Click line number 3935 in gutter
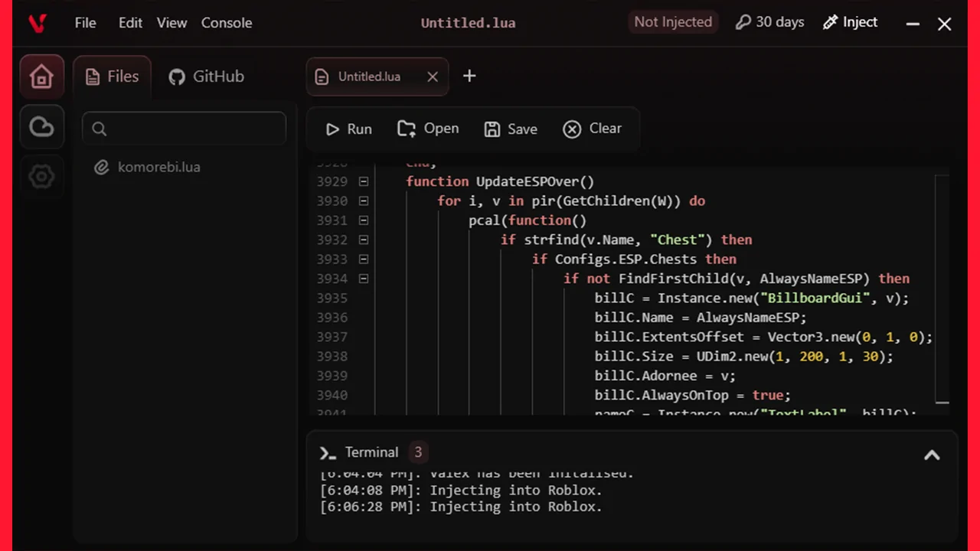This screenshot has height=551, width=980. click(332, 298)
